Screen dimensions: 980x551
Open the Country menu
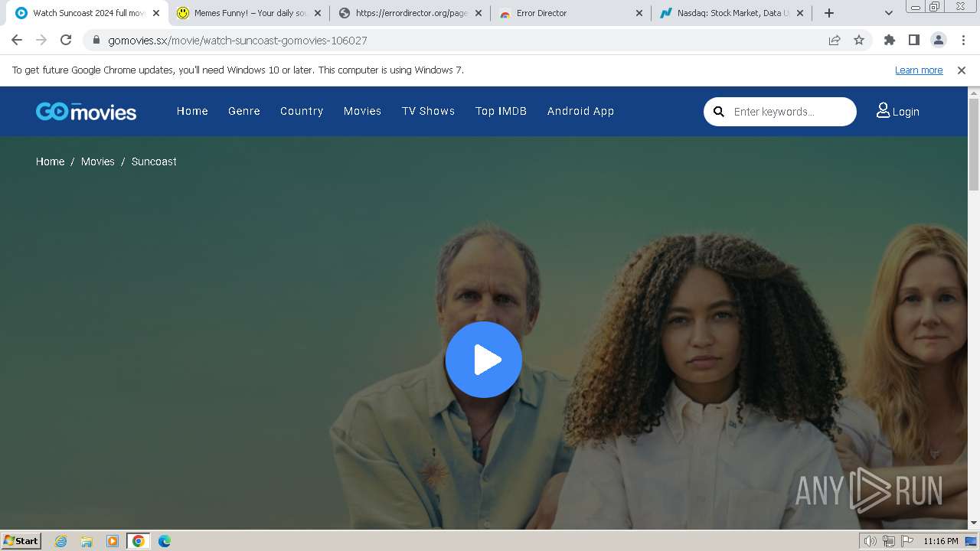(x=302, y=111)
